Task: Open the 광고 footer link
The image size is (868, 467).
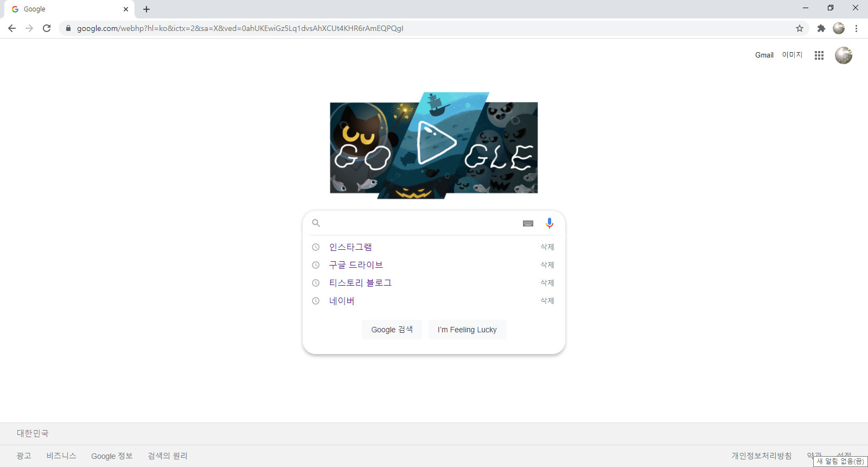Action: [x=24, y=456]
